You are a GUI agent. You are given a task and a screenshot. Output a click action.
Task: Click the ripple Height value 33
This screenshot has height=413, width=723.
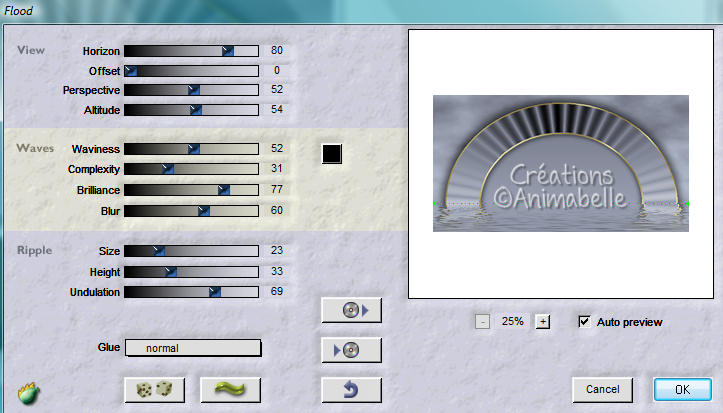point(277,271)
